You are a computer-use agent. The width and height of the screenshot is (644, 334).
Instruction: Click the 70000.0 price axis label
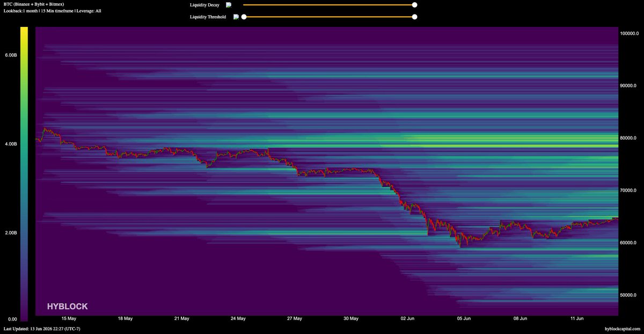click(x=628, y=190)
